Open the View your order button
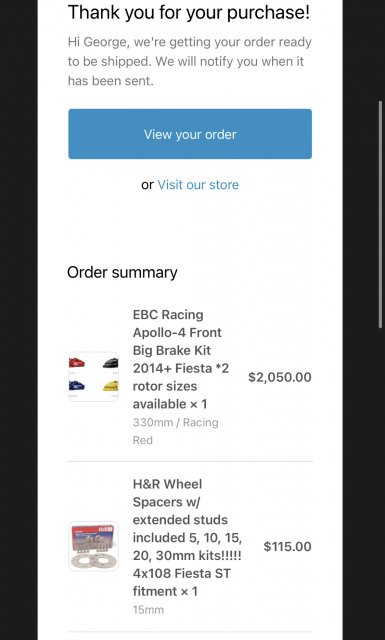385x640 pixels. 190,134
